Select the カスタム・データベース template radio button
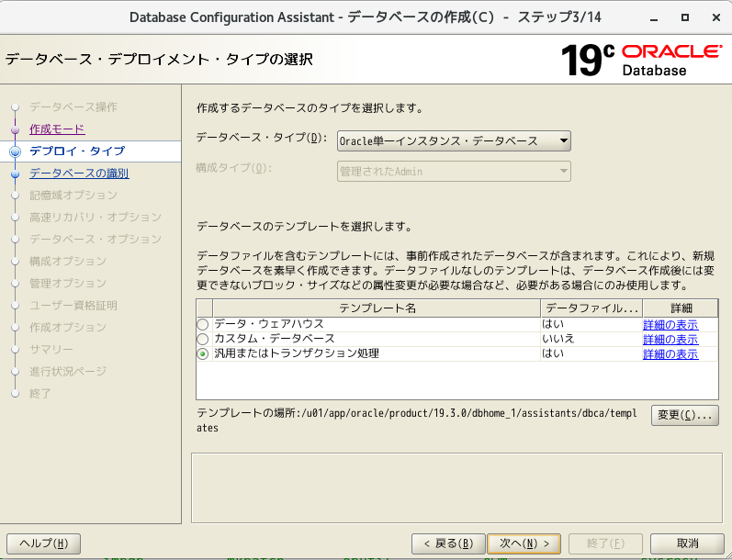The image size is (732, 560). [x=203, y=340]
